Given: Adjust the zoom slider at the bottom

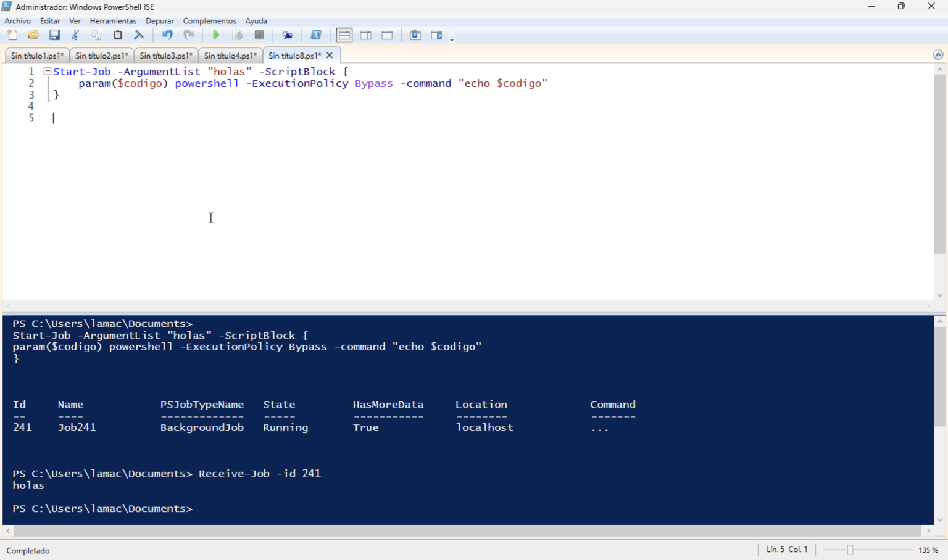Looking at the screenshot, I should [852, 550].
